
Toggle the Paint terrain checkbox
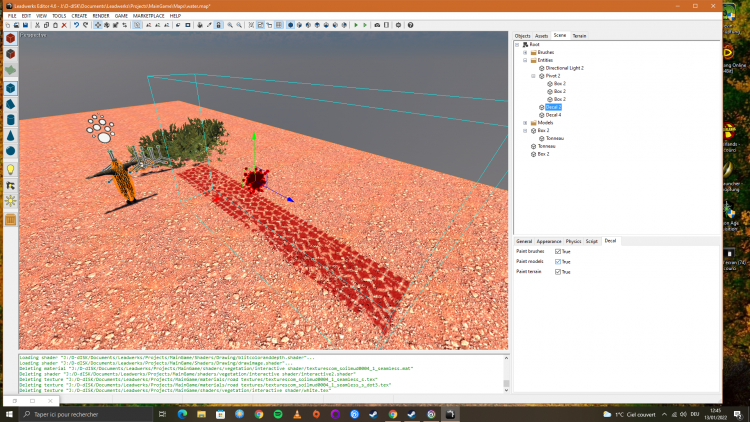point(558,271)
